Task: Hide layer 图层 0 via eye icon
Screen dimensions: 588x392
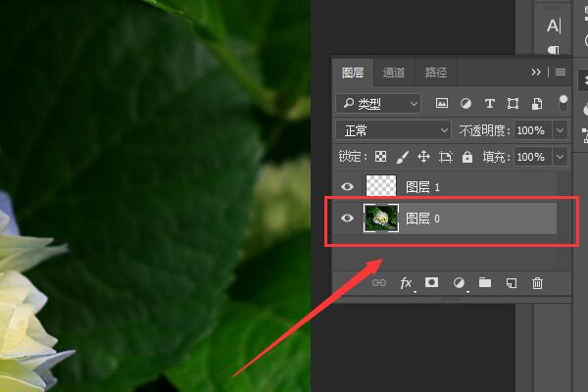Action: pyautogui.click(x=347, y=218)
